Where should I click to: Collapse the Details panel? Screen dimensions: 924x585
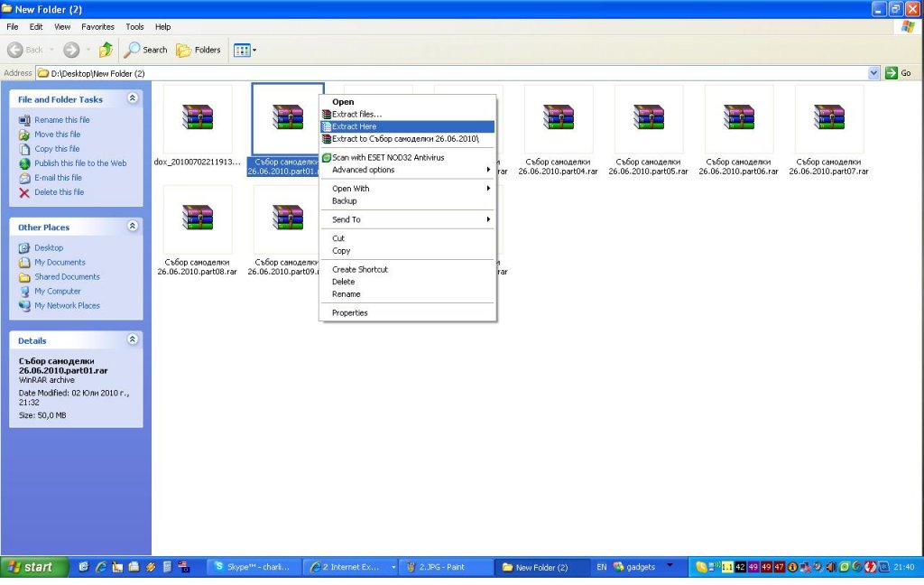point(133,339)
